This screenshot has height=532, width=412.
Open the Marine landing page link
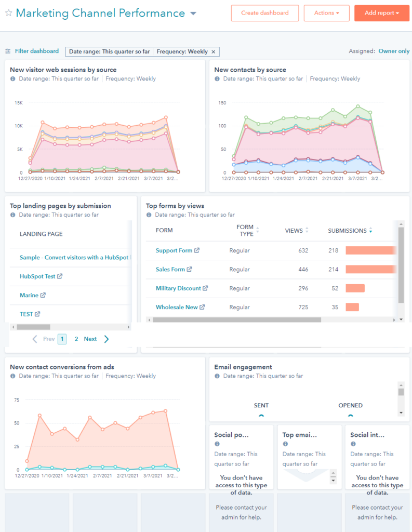pos(29,295)
